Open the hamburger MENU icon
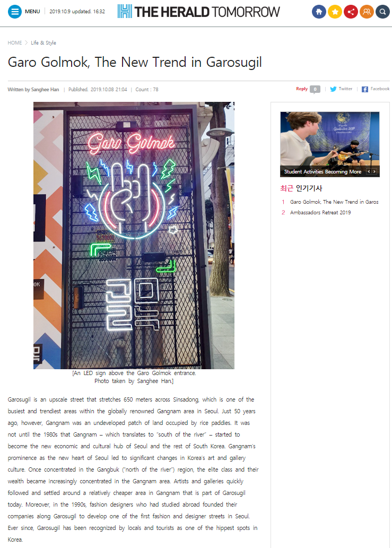This screenshot has width=392, height=548. coord(15,12)
